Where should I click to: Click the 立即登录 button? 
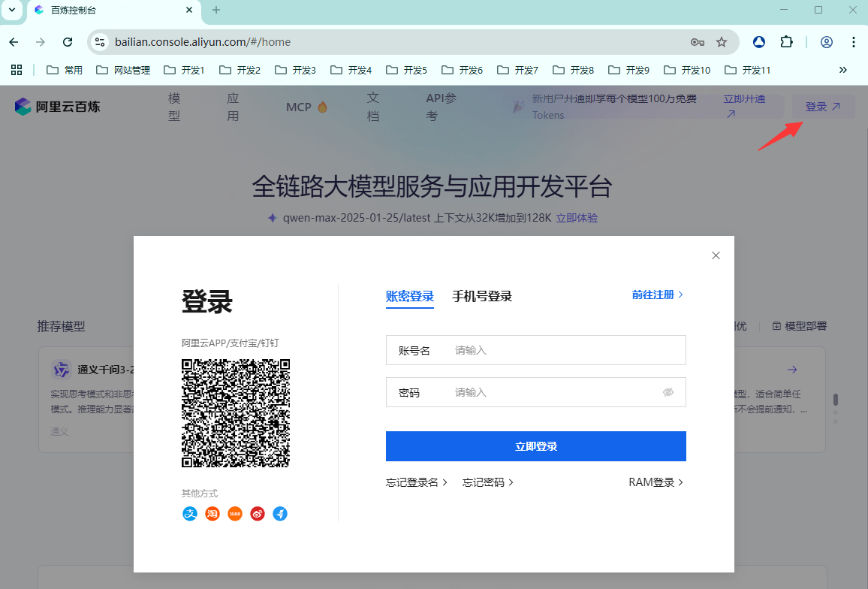coord(536,446)
